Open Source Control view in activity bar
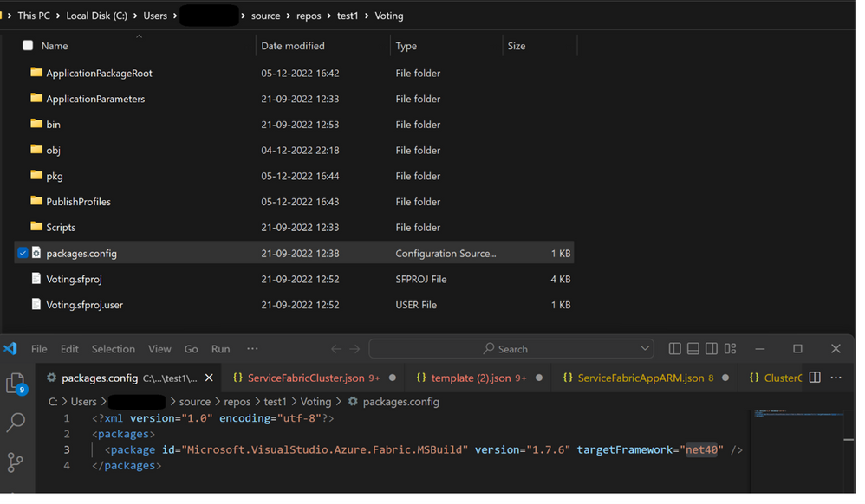The image size is (865, 504). 16,462
